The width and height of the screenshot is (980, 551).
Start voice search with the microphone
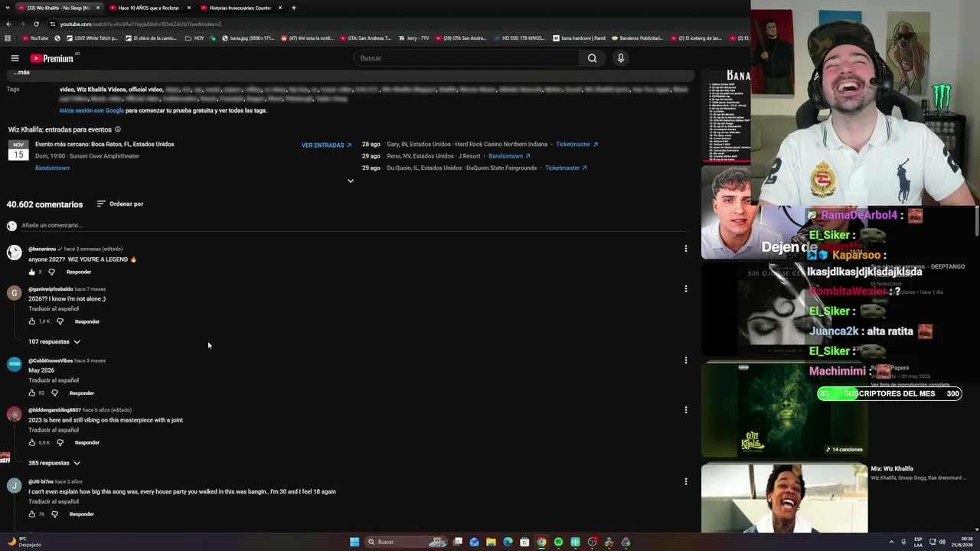[621, 58]
